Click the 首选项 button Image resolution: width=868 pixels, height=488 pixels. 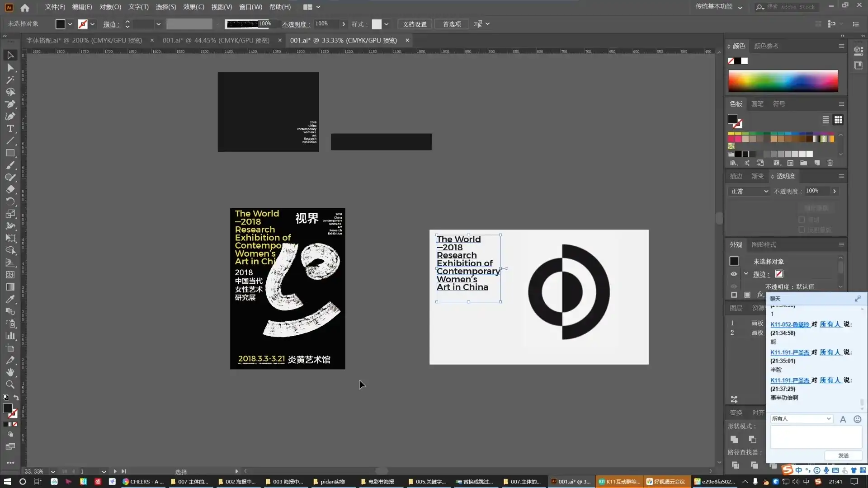coord(452,24)
